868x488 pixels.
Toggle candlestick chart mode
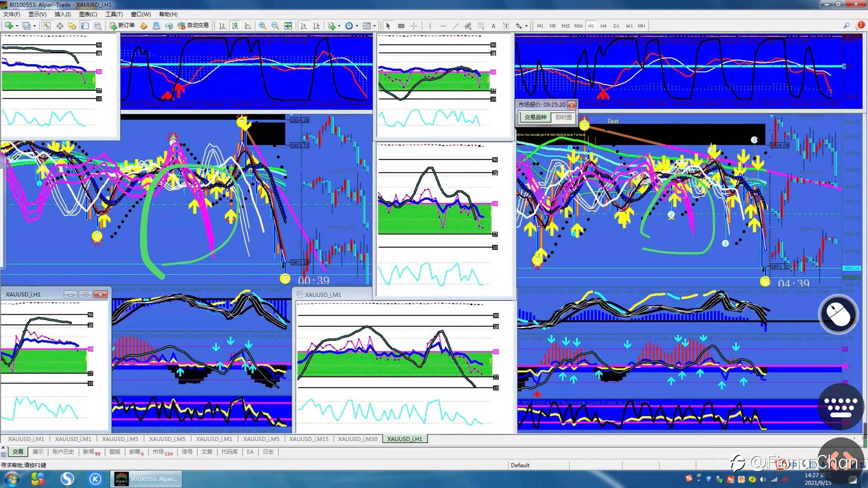[x=235, y=26]
